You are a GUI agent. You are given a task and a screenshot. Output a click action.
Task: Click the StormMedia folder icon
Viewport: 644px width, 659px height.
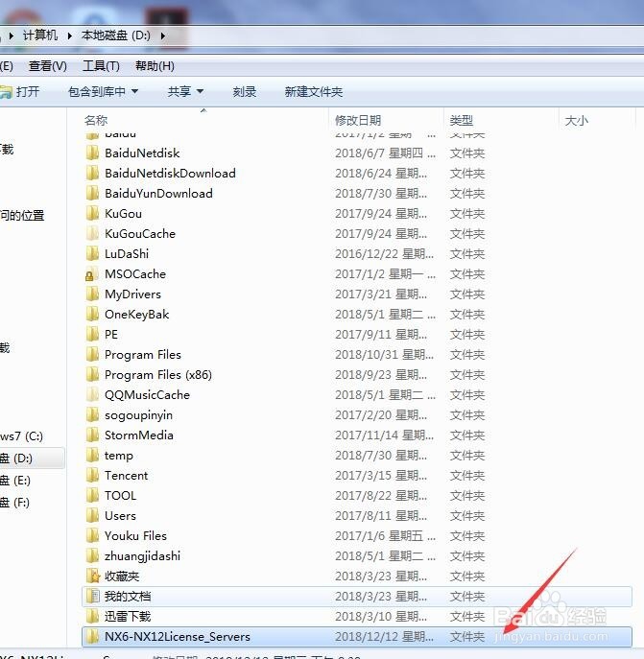pos(92,435)
